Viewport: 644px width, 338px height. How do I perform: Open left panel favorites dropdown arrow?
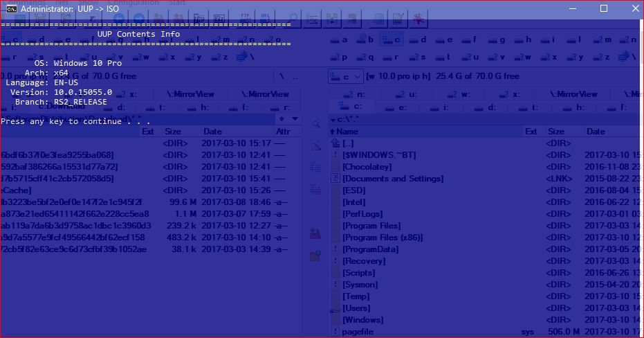coord(295,119)
